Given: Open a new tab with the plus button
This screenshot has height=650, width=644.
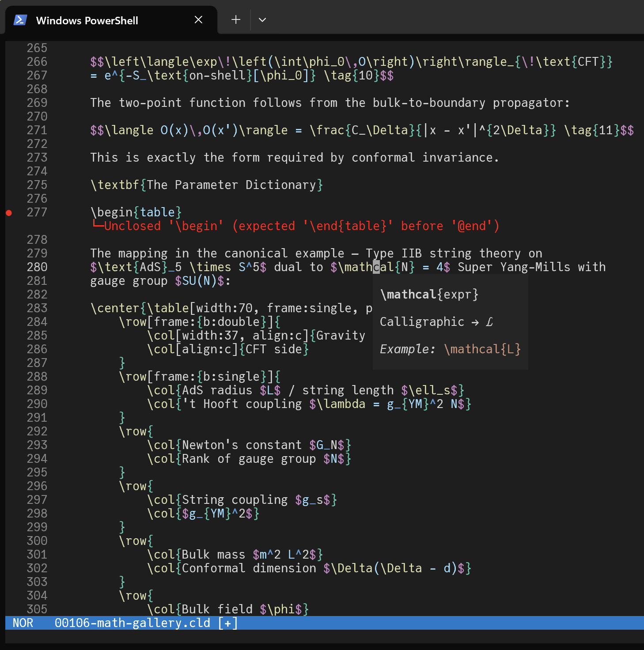Looking at the screenshot, I should coord(236,19).
